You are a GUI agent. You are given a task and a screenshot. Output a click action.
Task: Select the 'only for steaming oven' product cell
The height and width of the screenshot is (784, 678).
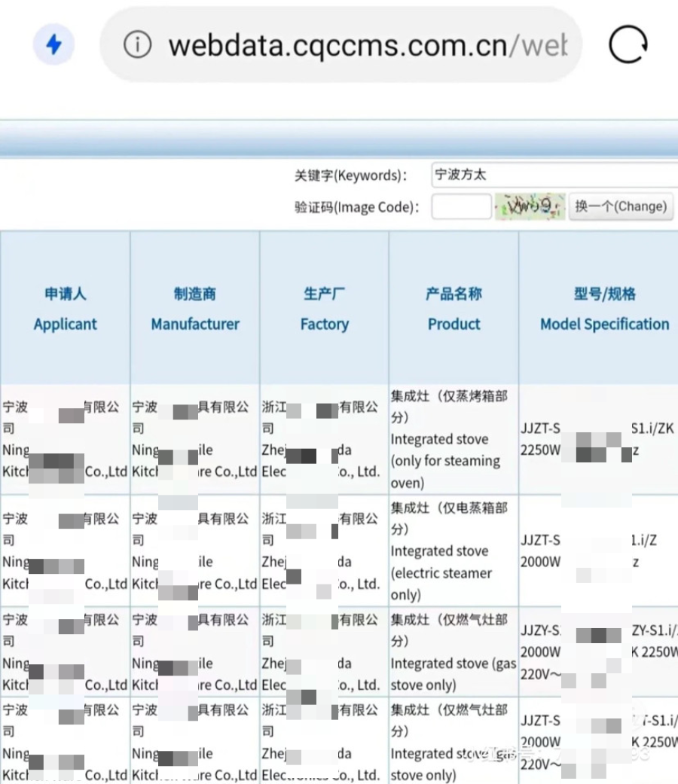(454, 440)
